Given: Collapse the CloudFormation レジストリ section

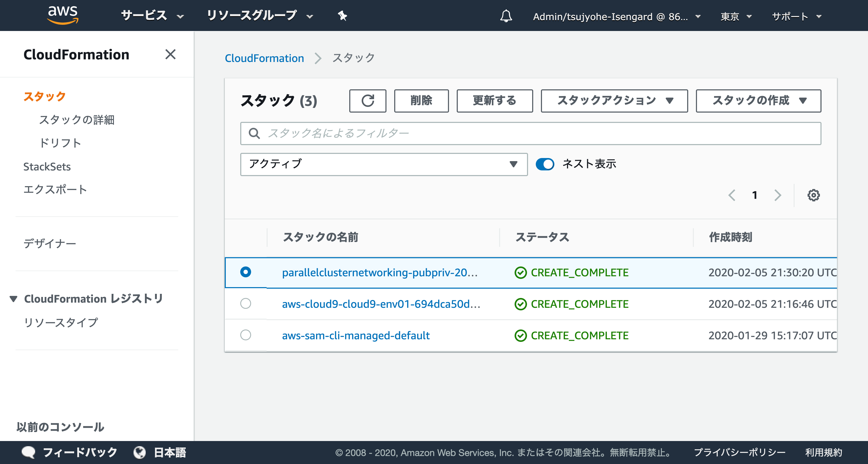Looking at the screenshot, I should (13, 299).
